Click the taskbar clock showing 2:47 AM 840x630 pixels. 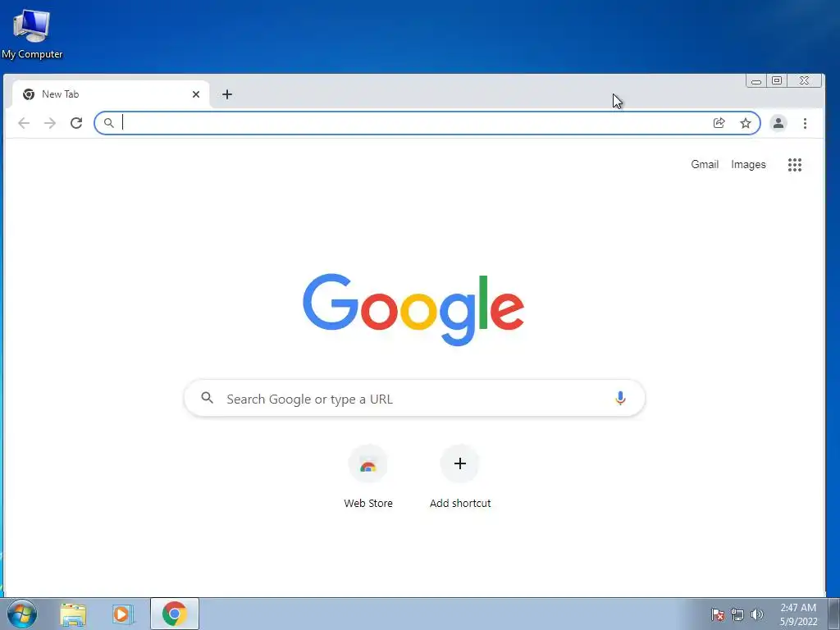coord(798,614)
